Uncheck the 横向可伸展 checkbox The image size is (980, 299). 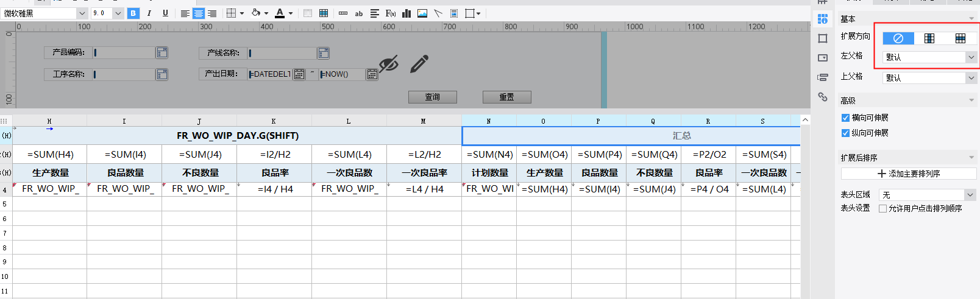point(845,118)
